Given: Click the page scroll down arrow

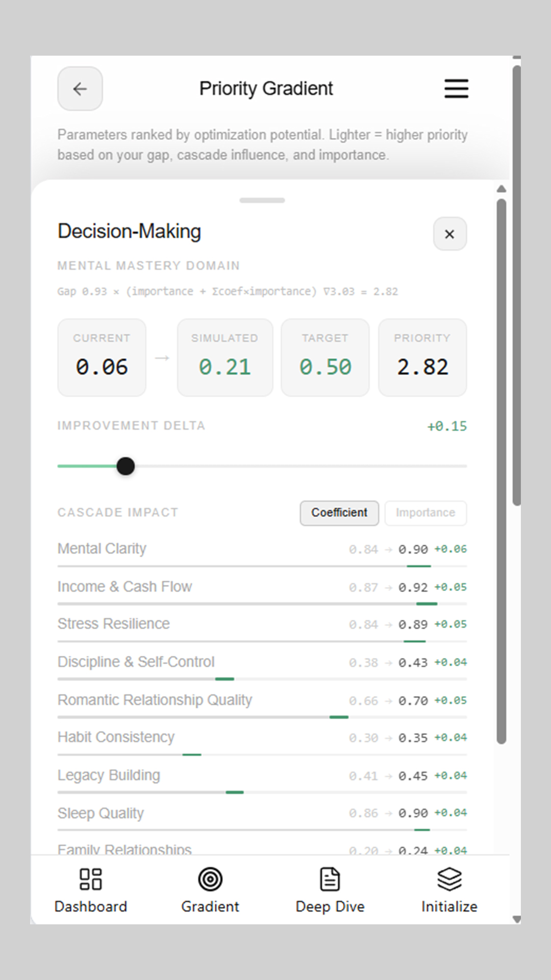Looking at the screenshot, I should tap(516, 919).
